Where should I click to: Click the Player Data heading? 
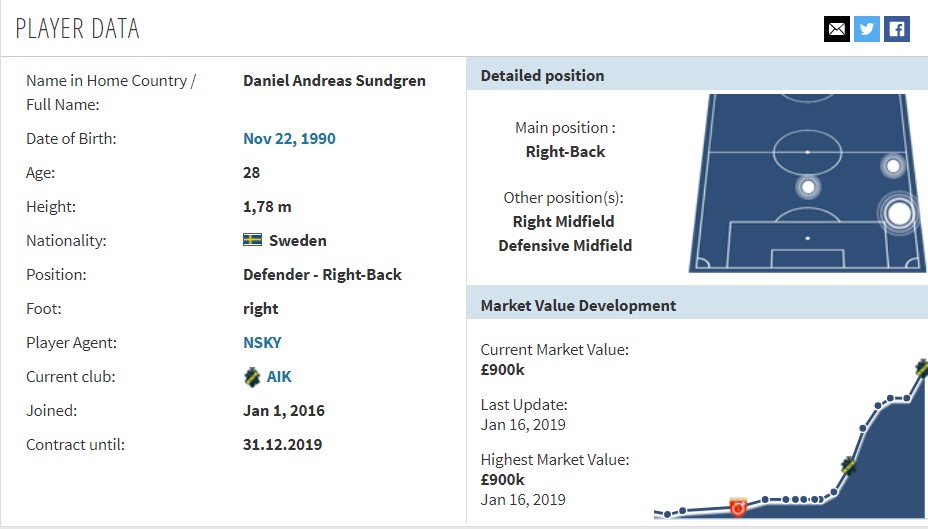[x=78, y=28]
